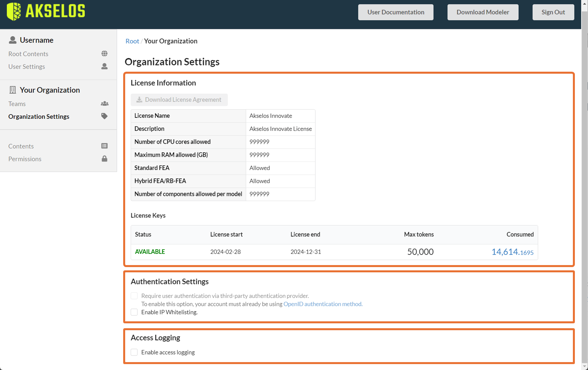Click Akselos Innovate License description value
588x370 pixels.
281,129
